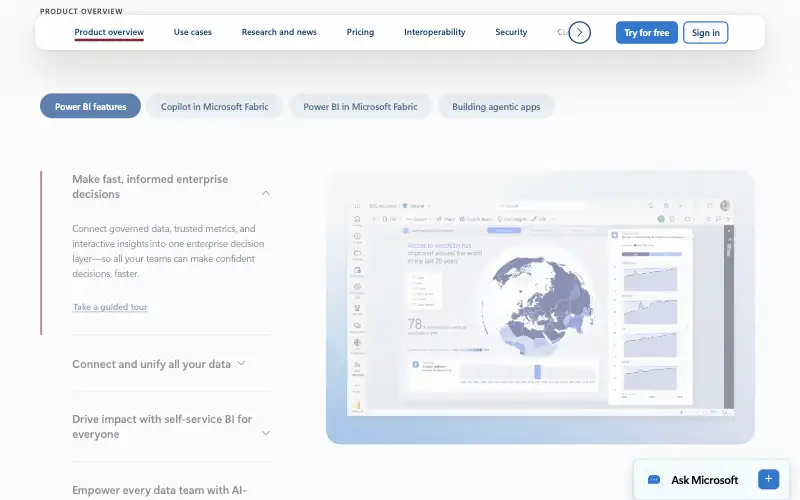Click the Sign in button

[706, 33]
